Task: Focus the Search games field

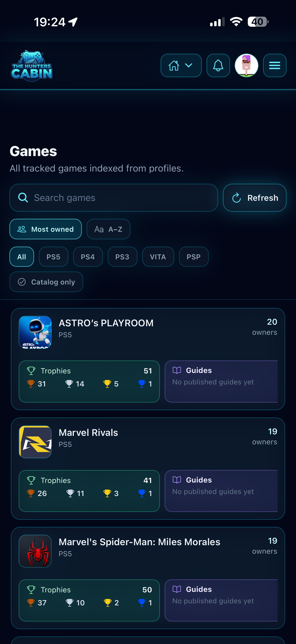Action: click(x=114, y=198)
